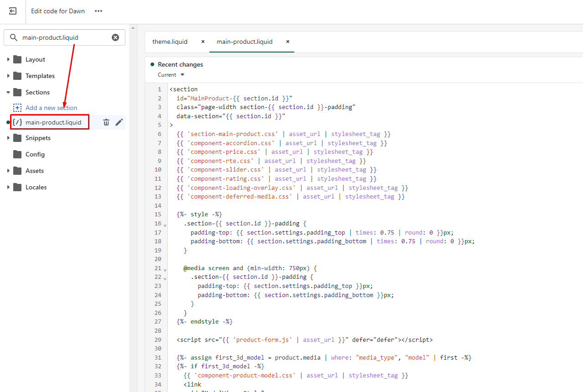Screen dimensions: 583x392
Task: Expand the Templates folder arrow
Action: (8, 76)
